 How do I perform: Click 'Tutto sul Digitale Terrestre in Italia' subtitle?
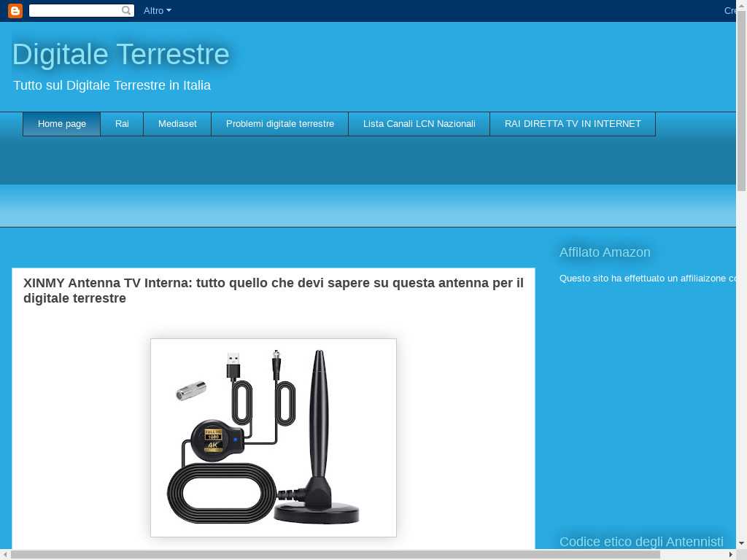[112, 85]
